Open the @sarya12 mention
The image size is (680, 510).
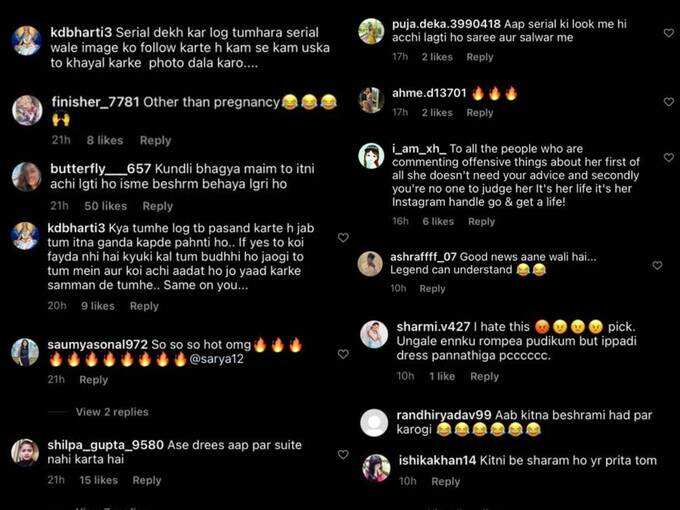click(x=216, y=359)
